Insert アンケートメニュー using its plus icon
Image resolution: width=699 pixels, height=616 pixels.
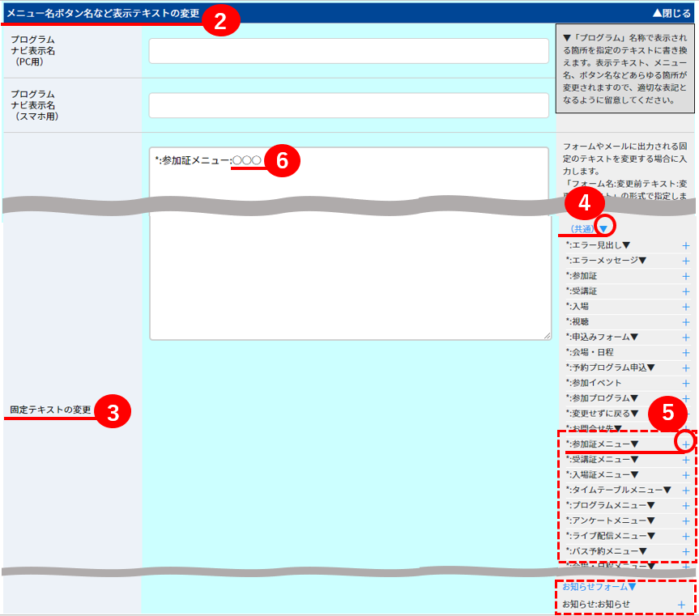tap(685, 521)
